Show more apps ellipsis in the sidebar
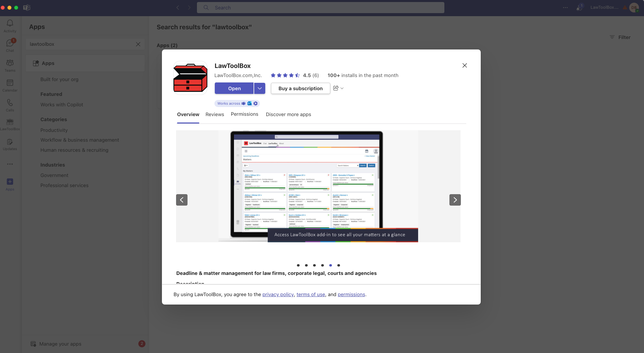Image resolution: width=644 pixels, height=353 pixels. click(10, 164)
